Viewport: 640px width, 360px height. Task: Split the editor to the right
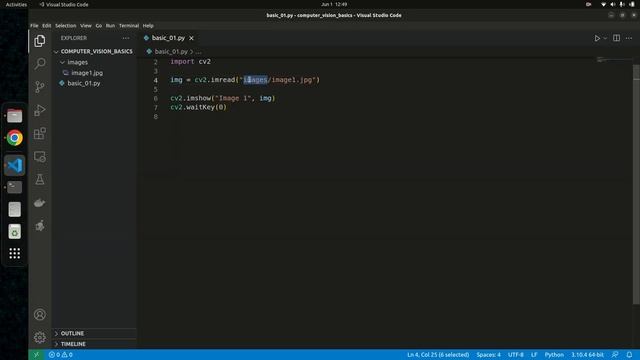616,38
